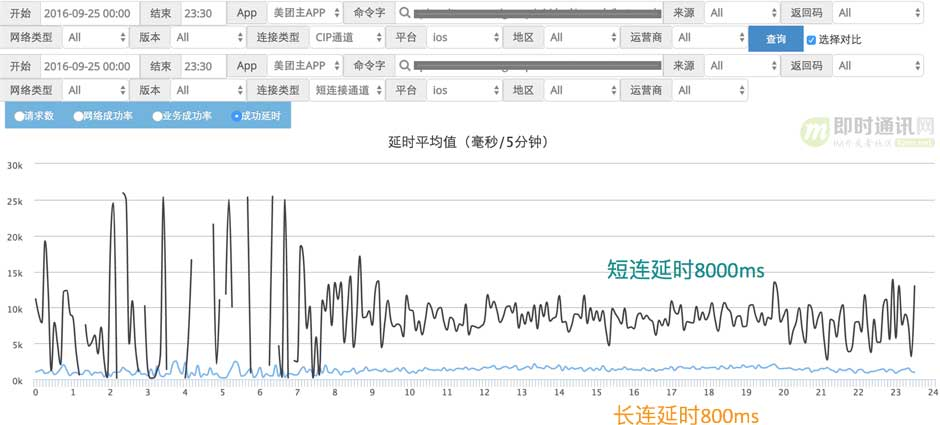The width and height of the screenshot is (940, 425).
Task: Open the 连接类型 dropdown set to 短连接通道
Action: tap(347, 91)
